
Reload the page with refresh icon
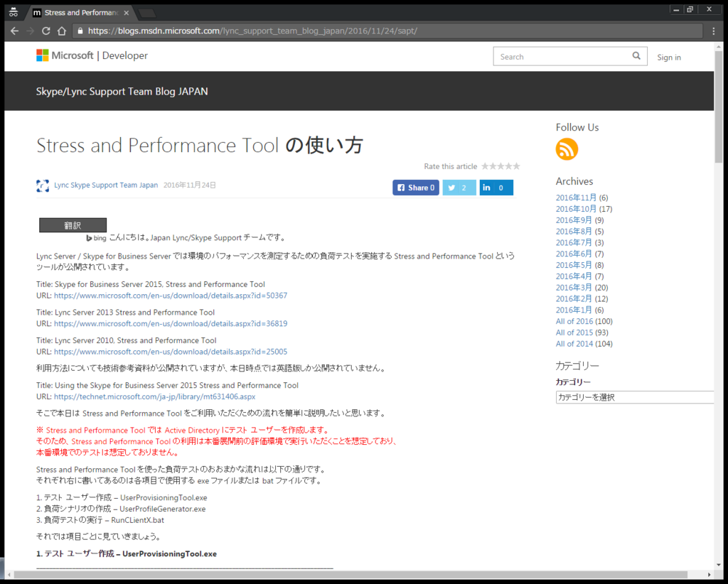[45, 31]
